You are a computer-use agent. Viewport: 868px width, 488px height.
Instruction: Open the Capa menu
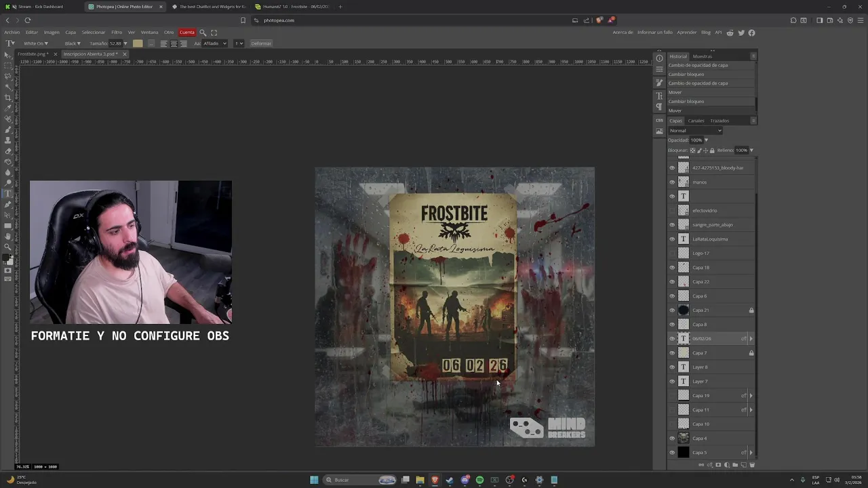71,33
